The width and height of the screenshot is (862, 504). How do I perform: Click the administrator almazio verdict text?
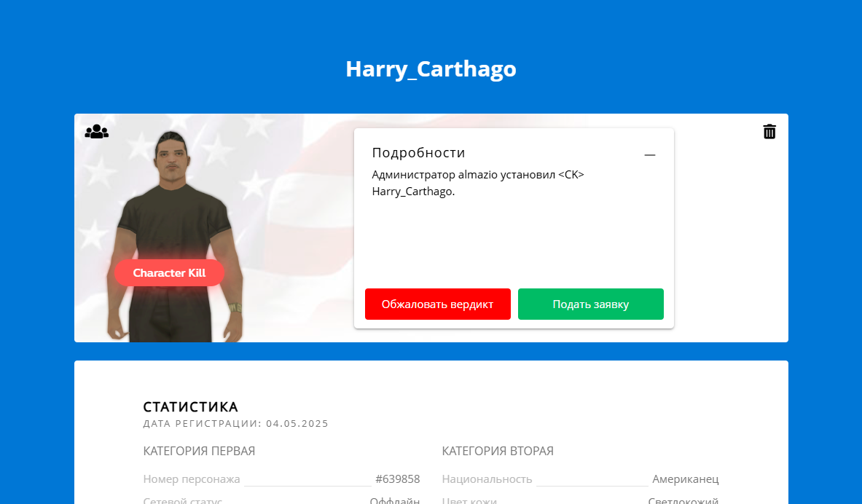click(x=477, y=183)
